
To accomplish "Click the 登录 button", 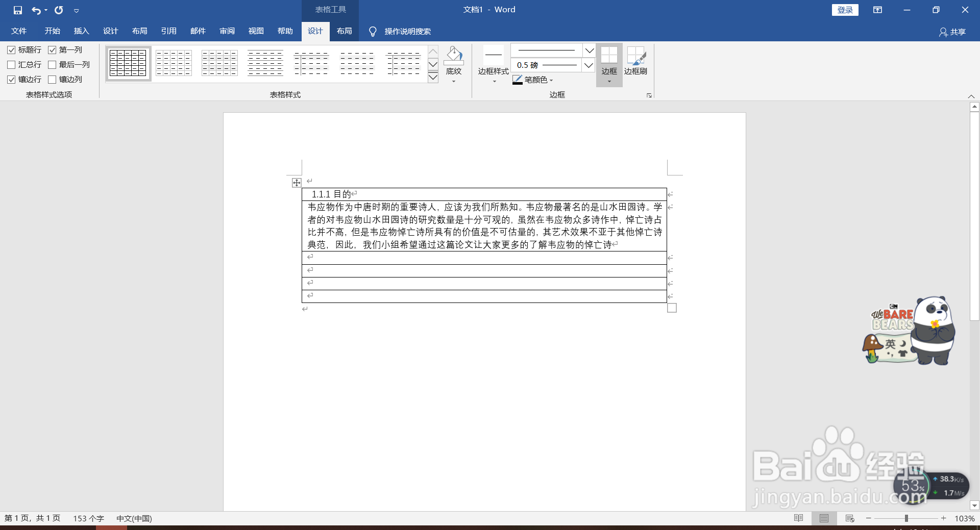I will (x=845, y=10).
